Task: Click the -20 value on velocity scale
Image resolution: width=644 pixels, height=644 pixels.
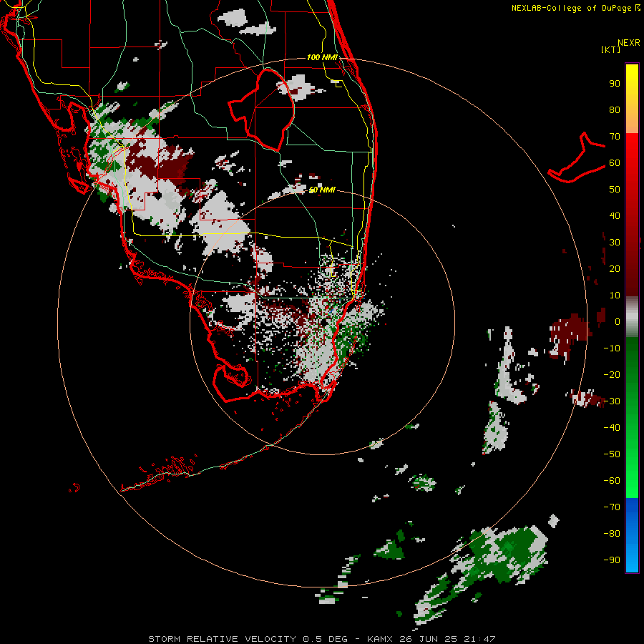Action: pos(612,375)
